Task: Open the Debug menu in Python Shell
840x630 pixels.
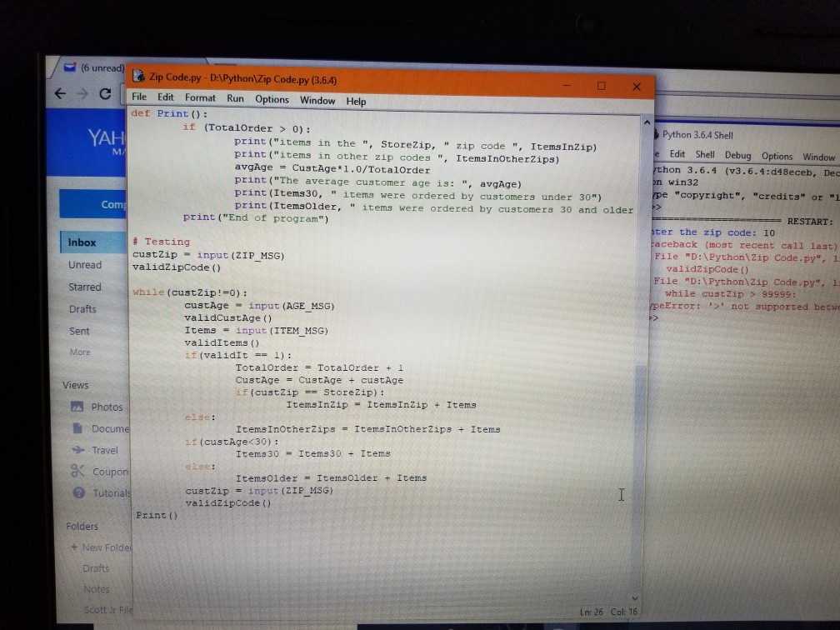Action: (x=738, y=155)
